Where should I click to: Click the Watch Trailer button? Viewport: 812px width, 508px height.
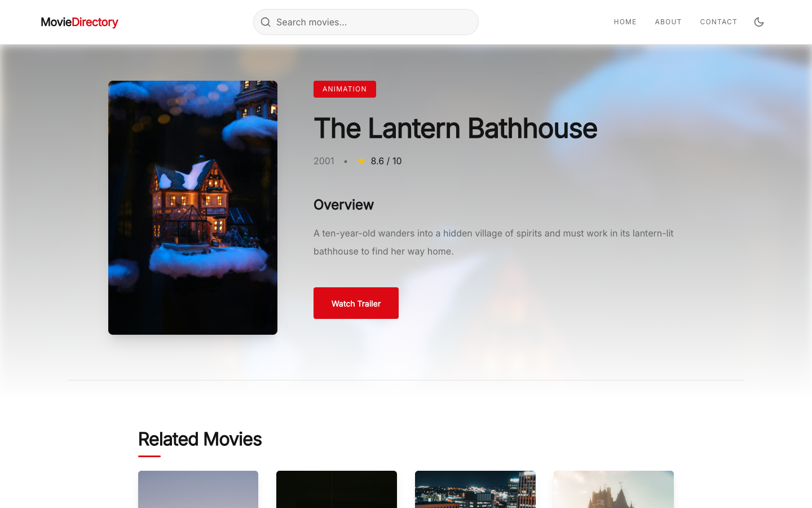pos(356,303)
